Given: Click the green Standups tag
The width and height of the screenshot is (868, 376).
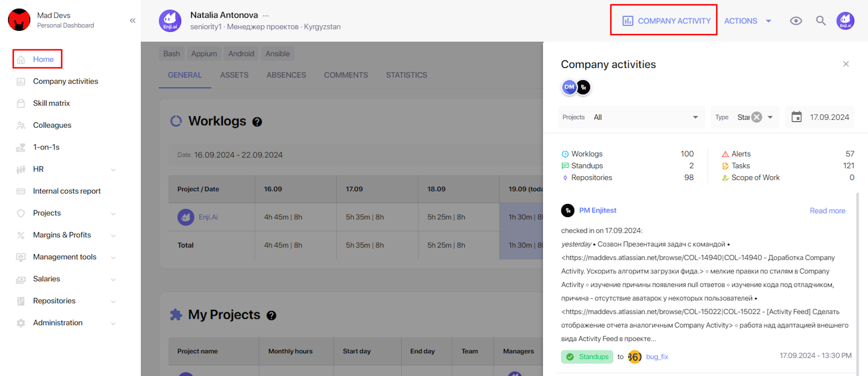Looking at the screenshot, I should coord(587,357).
